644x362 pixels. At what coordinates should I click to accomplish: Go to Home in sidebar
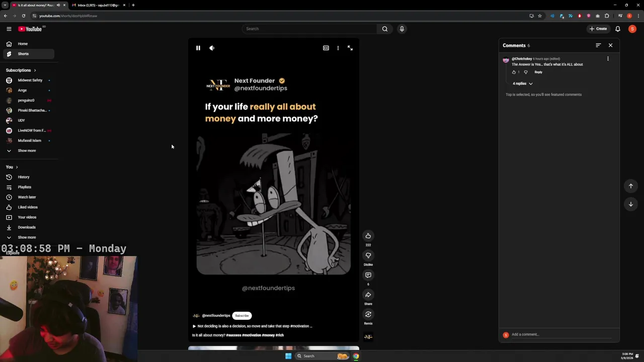point(28,44)
